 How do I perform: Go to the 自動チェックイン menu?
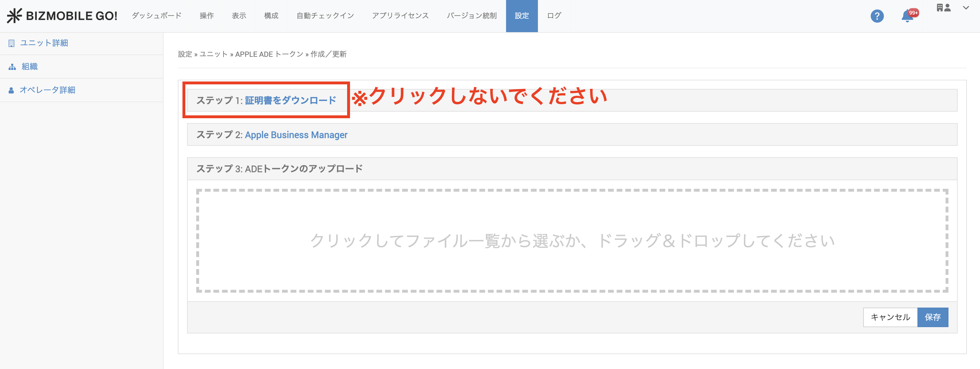[325, 15]
